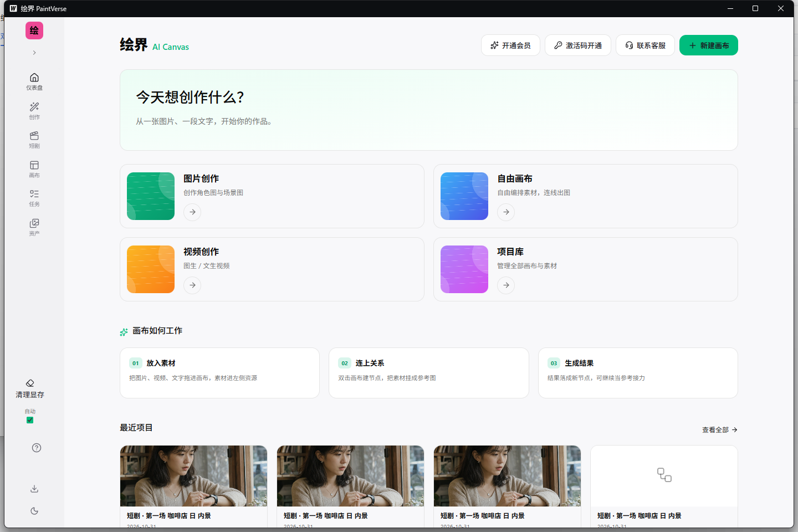Screen dimensions: 798x532
Task: Select the green 图片创作 card image
Action: (x=151, y=196)
